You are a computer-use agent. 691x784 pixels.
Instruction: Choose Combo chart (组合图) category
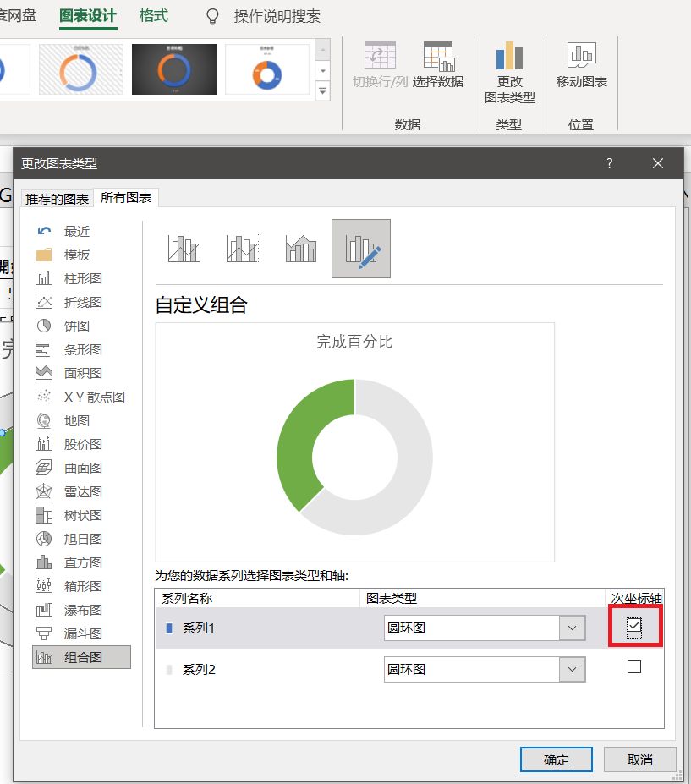click(x=81, y=657)
